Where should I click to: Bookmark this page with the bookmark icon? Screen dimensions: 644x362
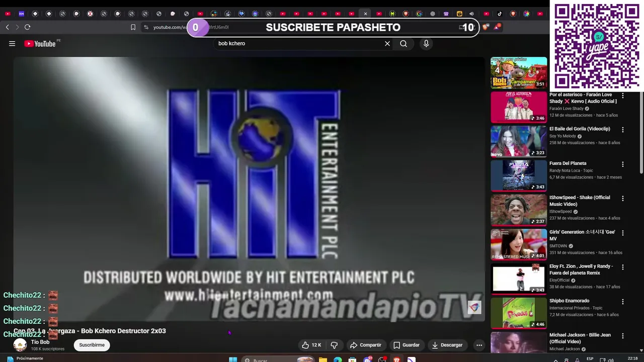pos(133,27)
